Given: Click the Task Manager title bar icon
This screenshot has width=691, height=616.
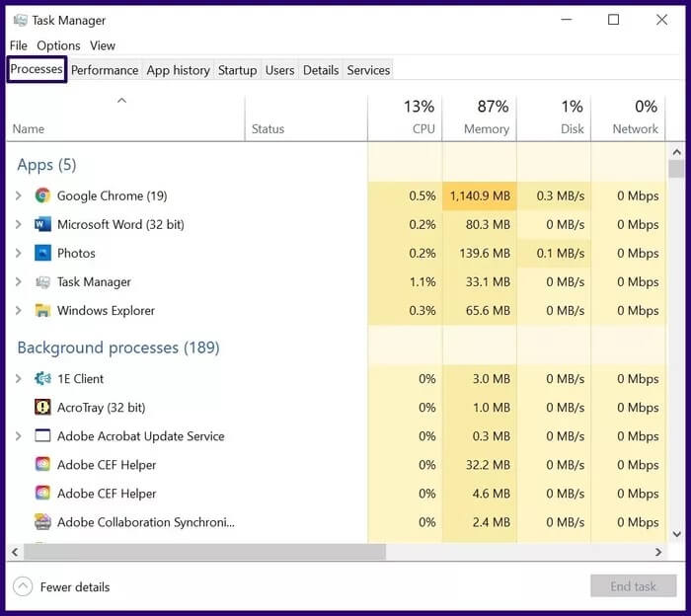Looking at the screenshot, I should click(21, 21).
